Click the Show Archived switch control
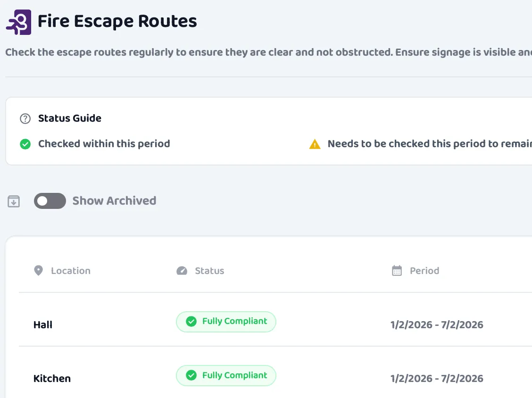 tap(50, 201)
